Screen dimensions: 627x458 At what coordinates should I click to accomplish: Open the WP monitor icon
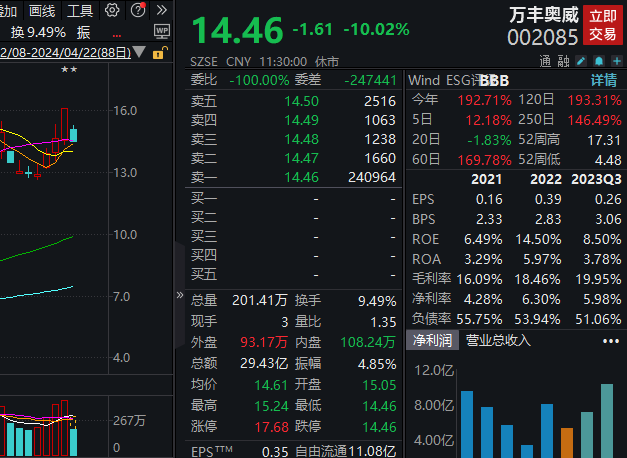[x=162, y=31]
